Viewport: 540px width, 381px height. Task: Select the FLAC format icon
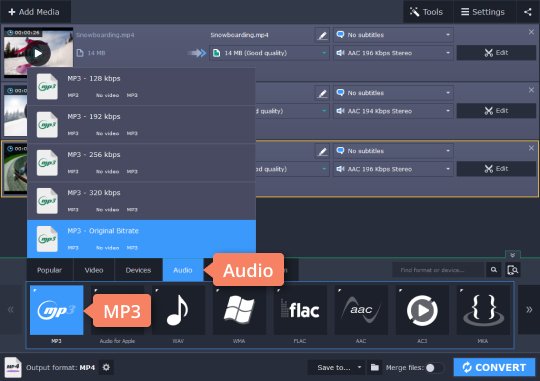(x=300, y=310)
